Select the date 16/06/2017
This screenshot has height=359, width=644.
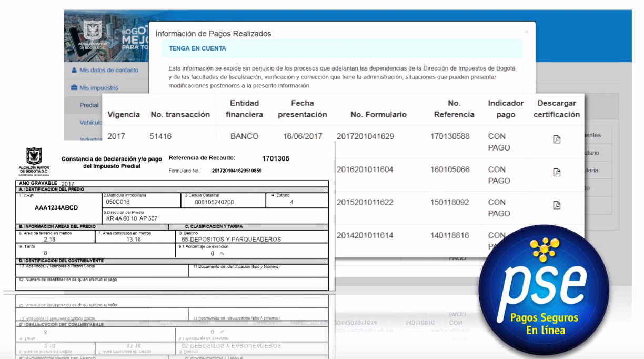[x=303, y=136]
